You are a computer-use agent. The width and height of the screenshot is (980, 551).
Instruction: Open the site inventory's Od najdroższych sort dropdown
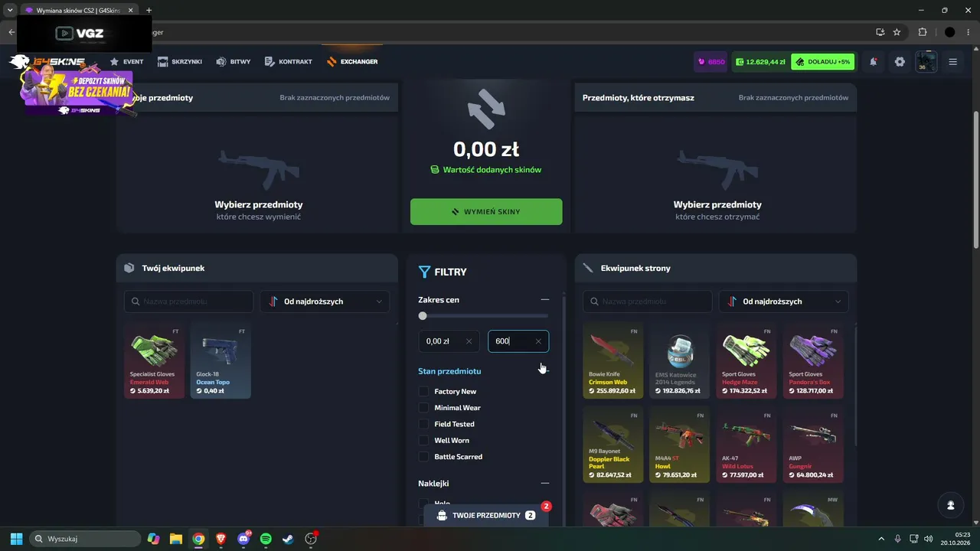pos(783,302)
